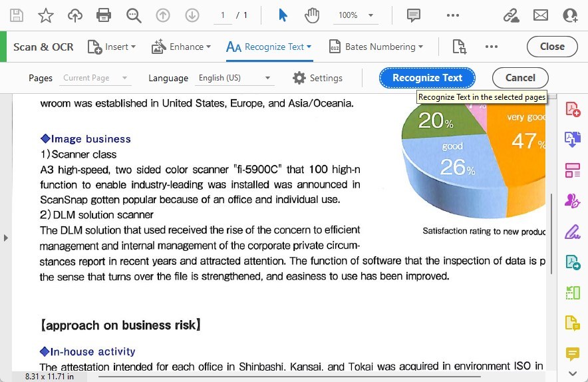This screenshot has height=382, width=588.
Task: Click the In-house activity heading
Action: (x=87, y=351)
